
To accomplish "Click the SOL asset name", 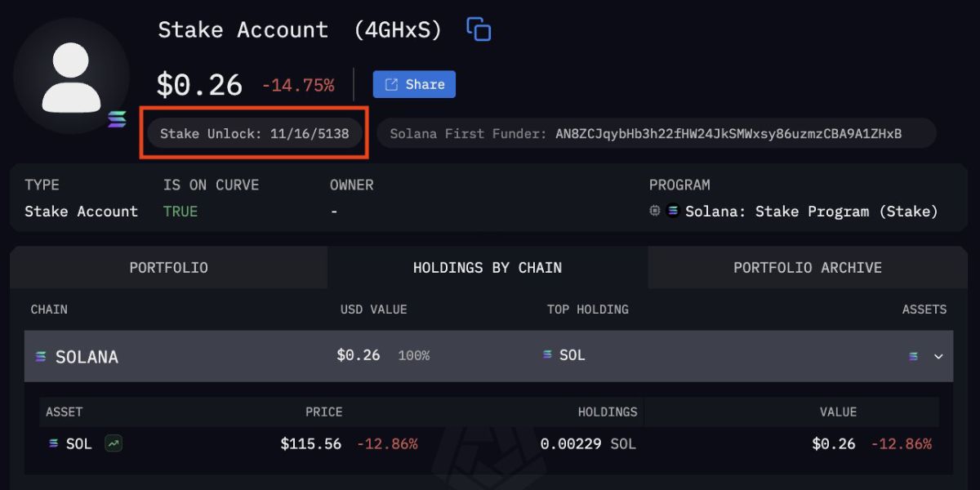I will click(x=79, y=444).
